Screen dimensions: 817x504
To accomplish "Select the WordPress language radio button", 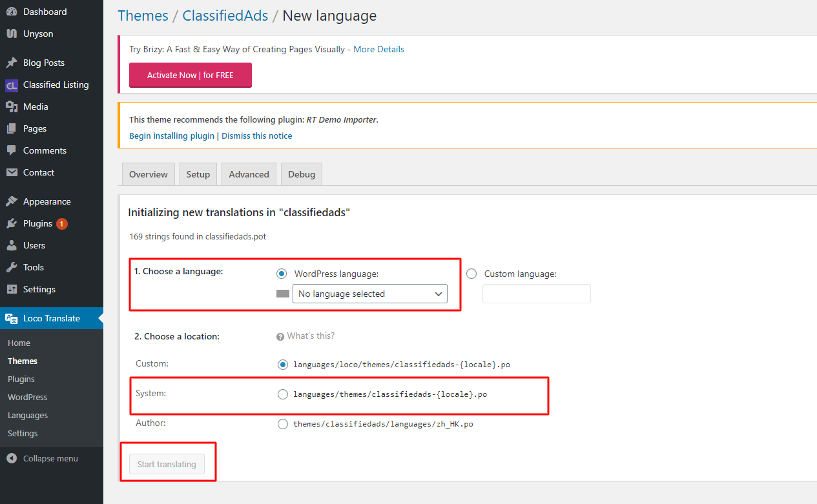I will tap(282, 274).
